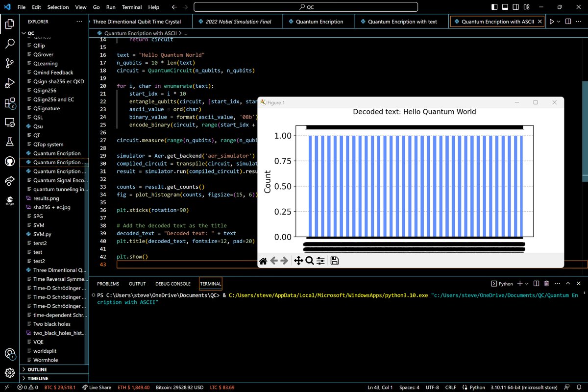
Task: Select the matplotlib Pan tool
Action: (298, 261)
